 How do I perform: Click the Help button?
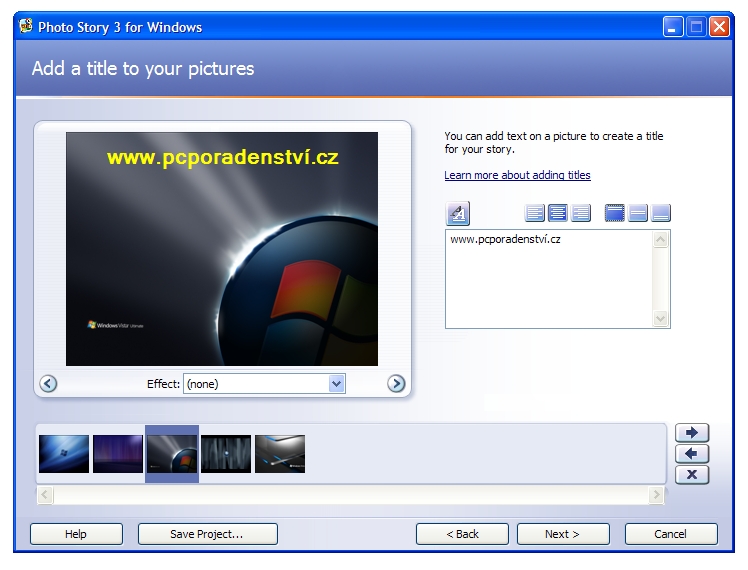point(76,534)
